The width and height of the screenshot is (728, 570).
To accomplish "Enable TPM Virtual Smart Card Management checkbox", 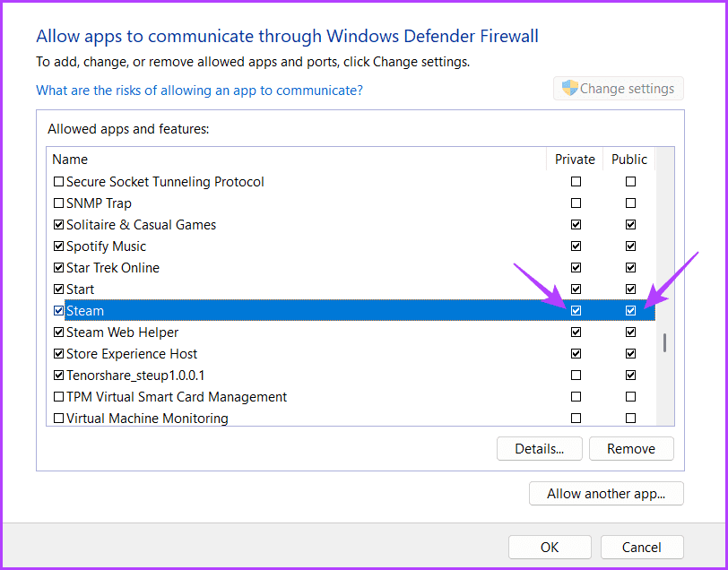I will click(58, 397).
